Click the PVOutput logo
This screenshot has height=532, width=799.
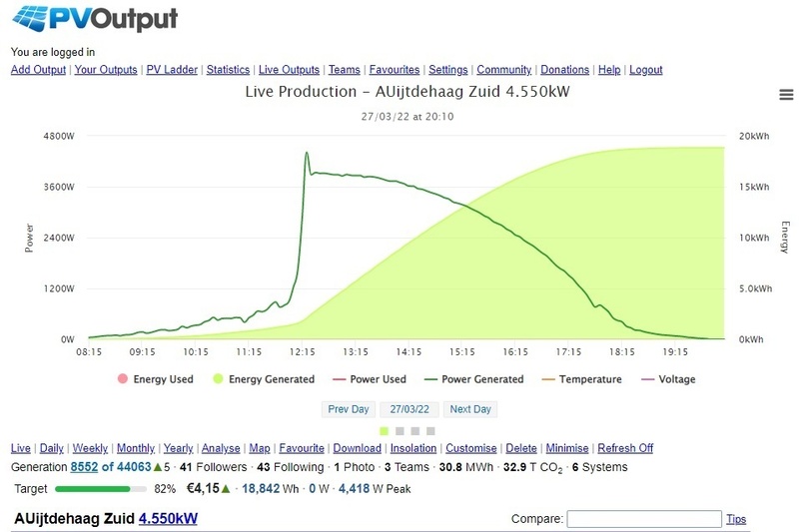(x=95, y=19)
